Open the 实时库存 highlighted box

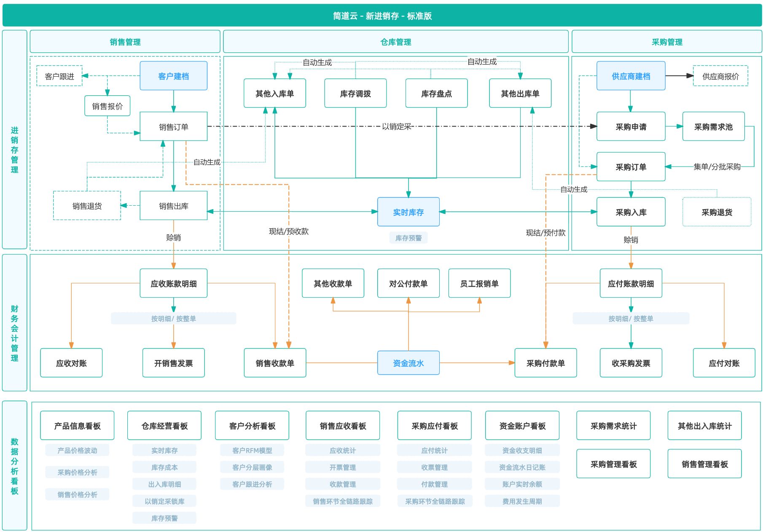click(408, 212)
